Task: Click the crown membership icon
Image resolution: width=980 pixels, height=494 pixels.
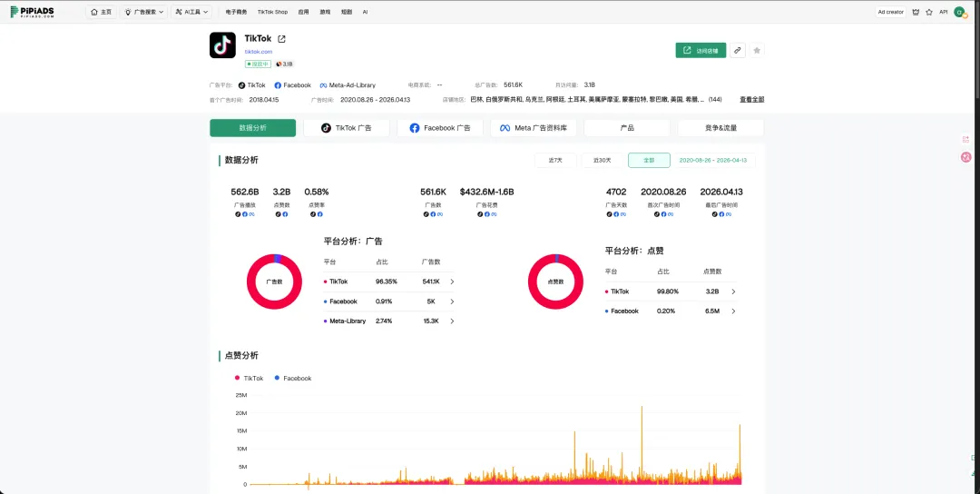Action: pos(916,12)
